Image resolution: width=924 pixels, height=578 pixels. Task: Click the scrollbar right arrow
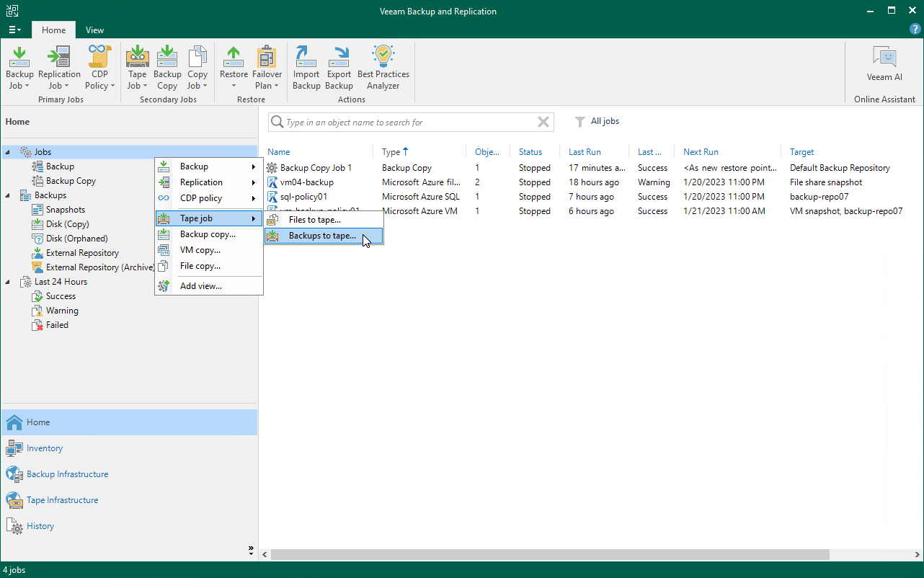918,554
